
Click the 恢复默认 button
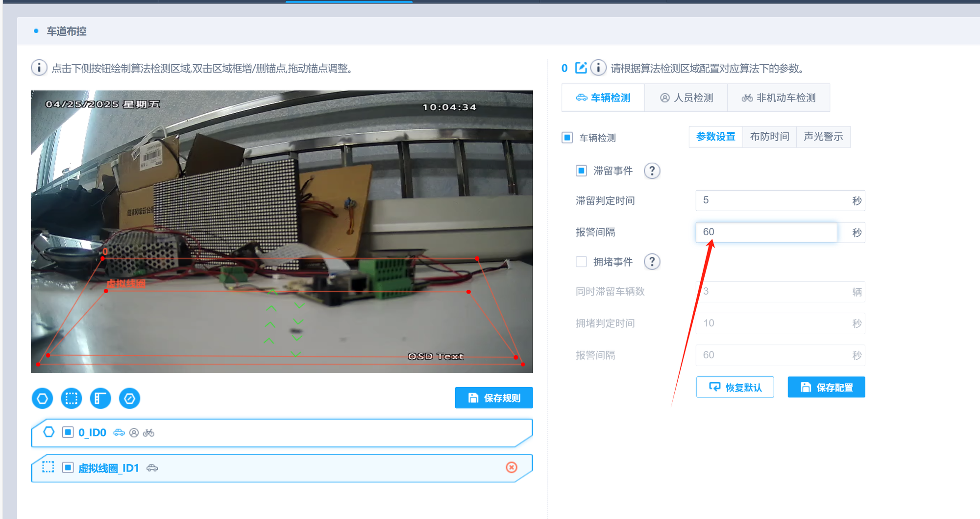(735, 387)
